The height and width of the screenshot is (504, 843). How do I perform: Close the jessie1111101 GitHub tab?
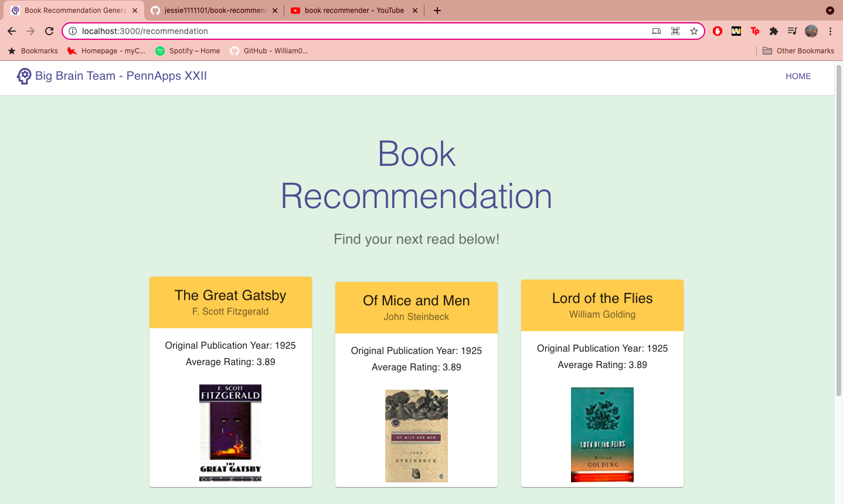pyautogui.click(x=275, y=11)
